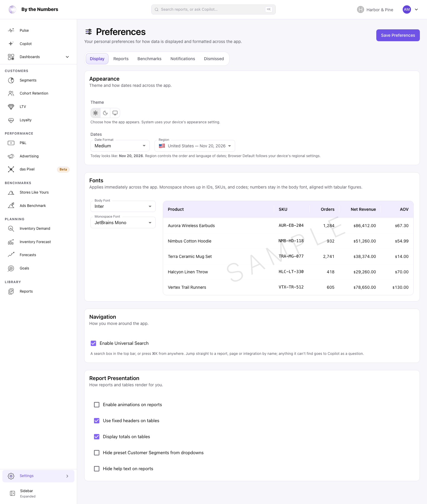Screen dimensions: 427x504
Task: Click the Goals target icon
Action: coord(11,268)
